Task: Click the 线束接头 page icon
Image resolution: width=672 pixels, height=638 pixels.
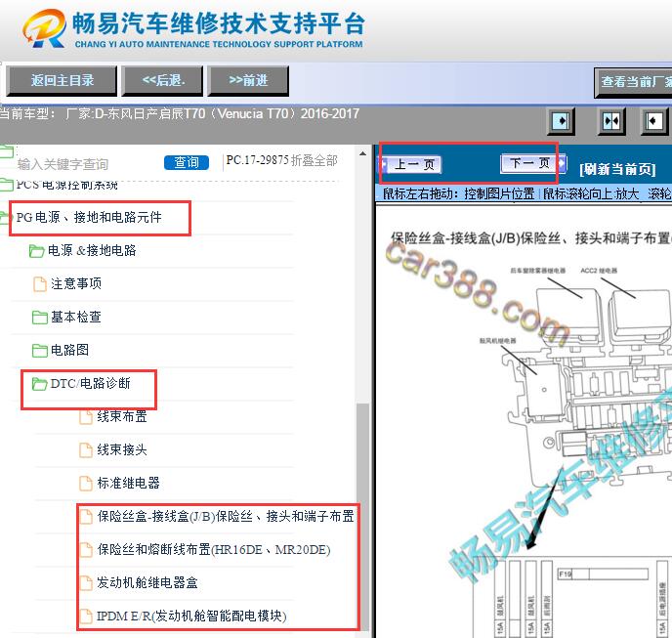Action: (86, 450)
